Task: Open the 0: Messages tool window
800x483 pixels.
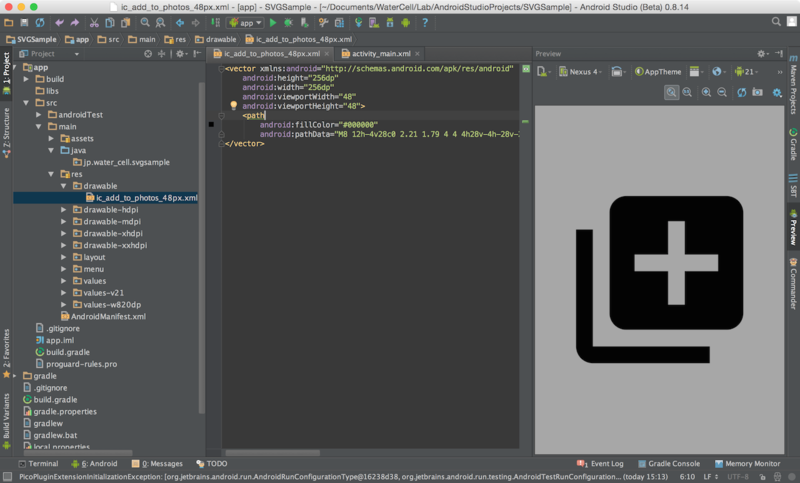Action: click(157, 464)
